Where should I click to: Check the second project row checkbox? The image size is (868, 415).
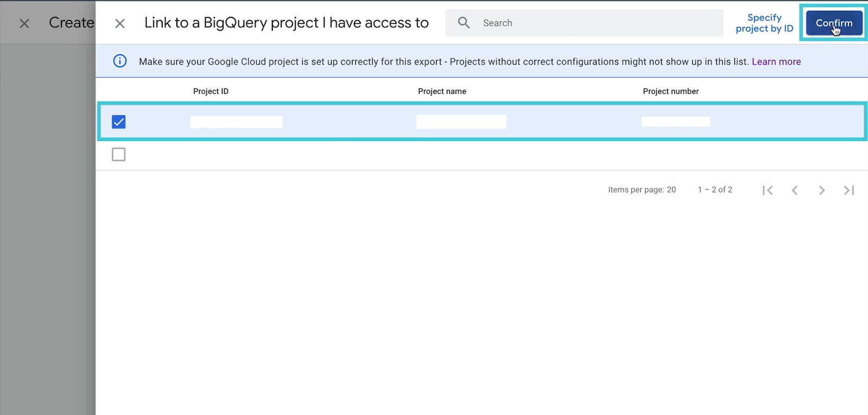click(118, 155)
